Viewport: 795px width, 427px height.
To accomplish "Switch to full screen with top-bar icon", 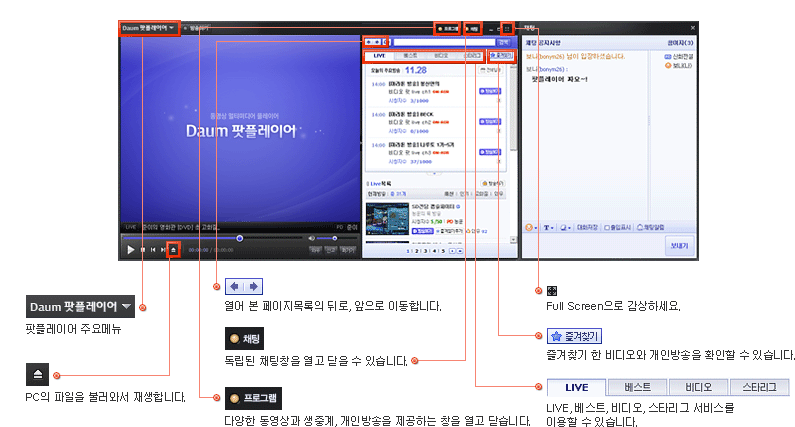I will (x=507, y=28).
